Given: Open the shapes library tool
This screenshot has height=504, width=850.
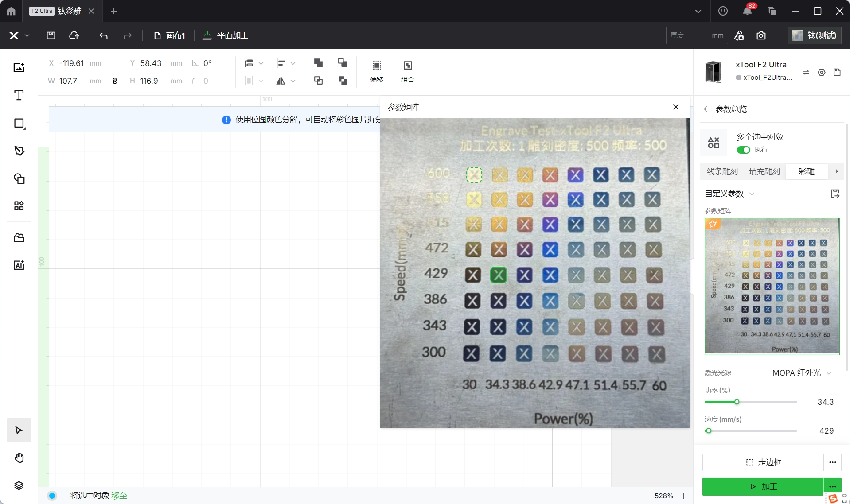Looking at the screenshot, I should tap(19, 178).
